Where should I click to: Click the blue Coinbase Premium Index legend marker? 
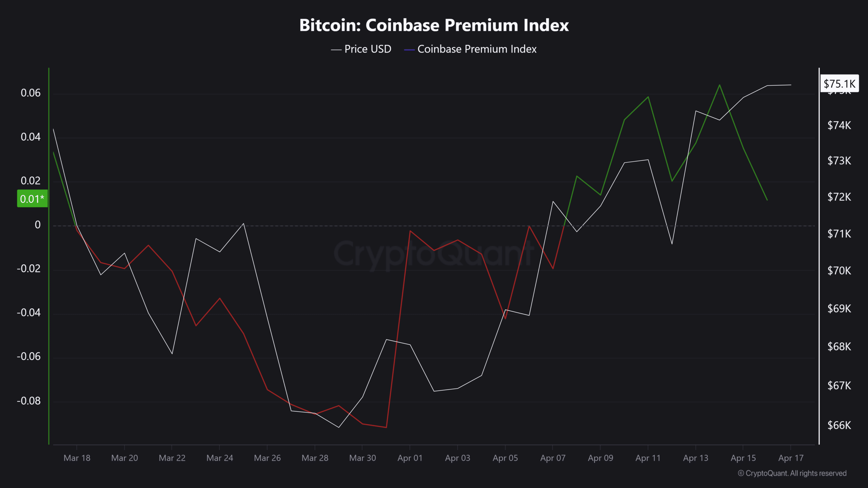point(409,50)
